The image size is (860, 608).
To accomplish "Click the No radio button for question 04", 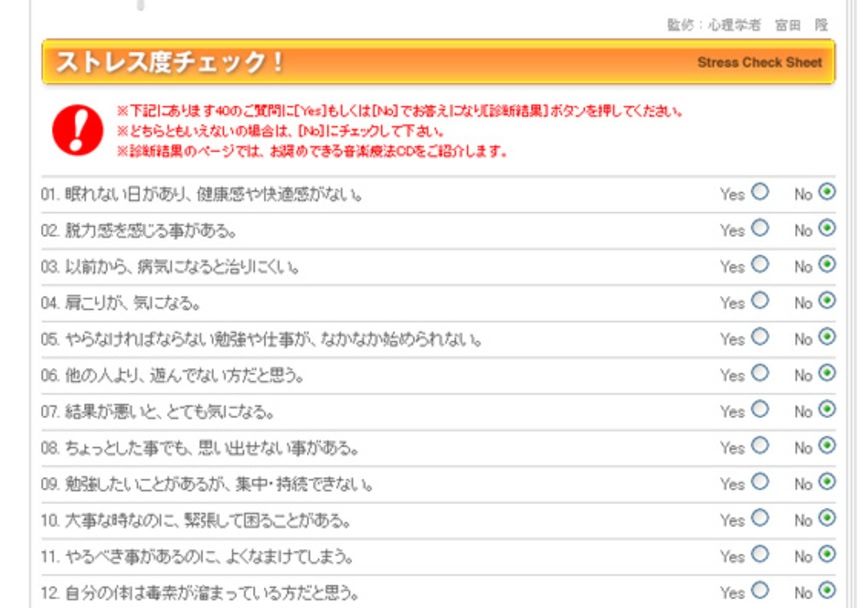I will pos(827,300).
